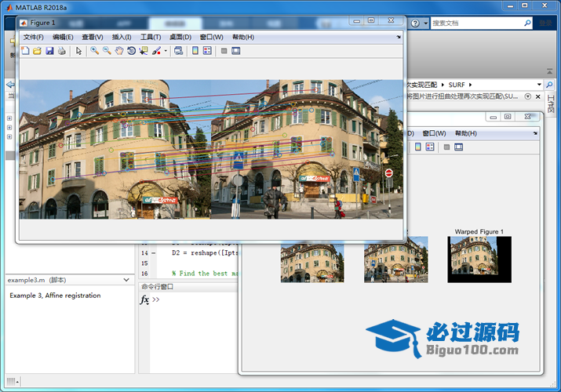Click the Example 3, Affine registration text
This screenshot has height=392, width=561.
pos(55,296)
